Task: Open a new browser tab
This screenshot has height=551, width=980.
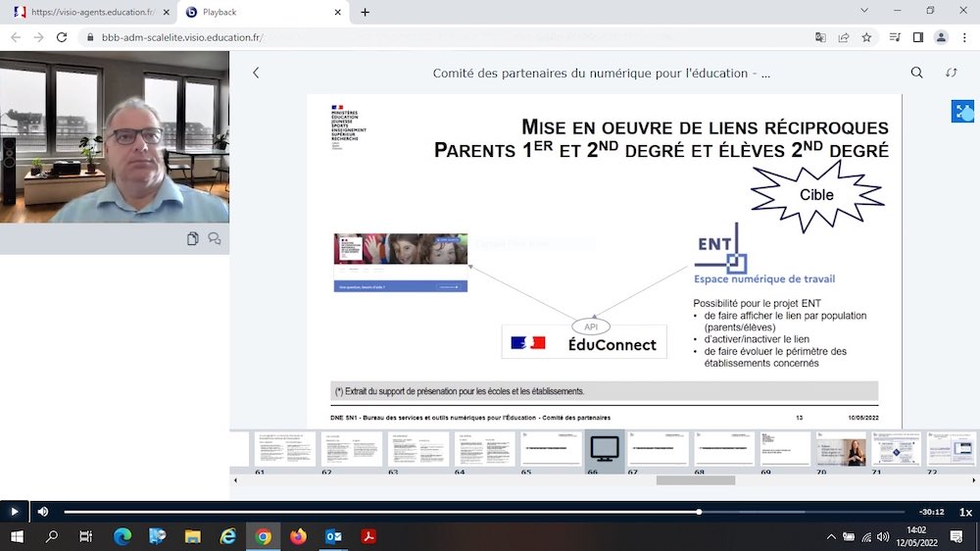Action: pos(365,12)
